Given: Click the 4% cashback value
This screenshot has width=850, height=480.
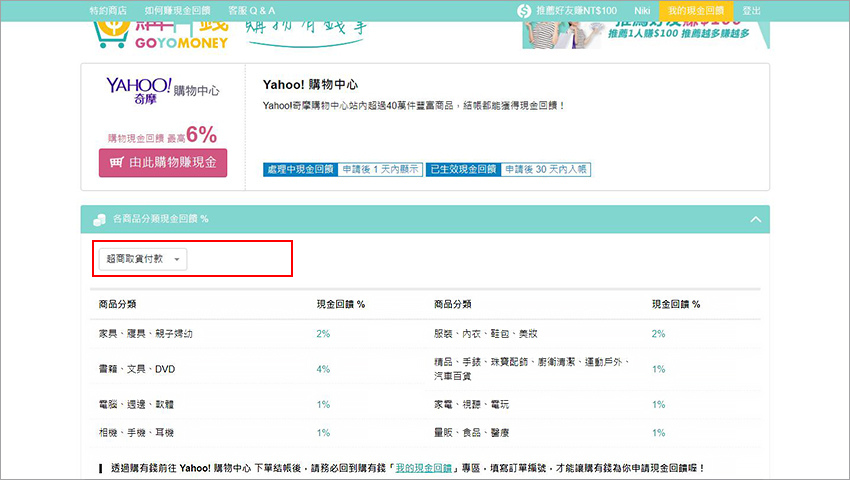Looking at the screenshot, I should pyautogui.click(x=323, y=369).
